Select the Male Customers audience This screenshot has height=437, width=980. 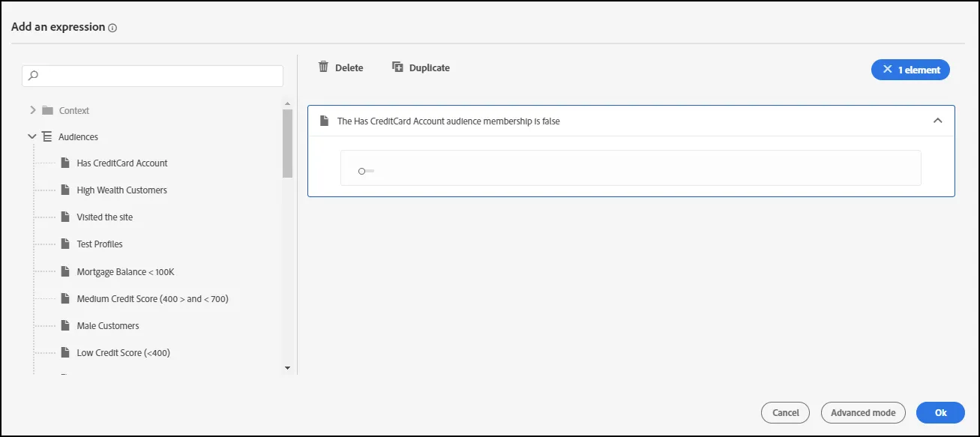108,325
